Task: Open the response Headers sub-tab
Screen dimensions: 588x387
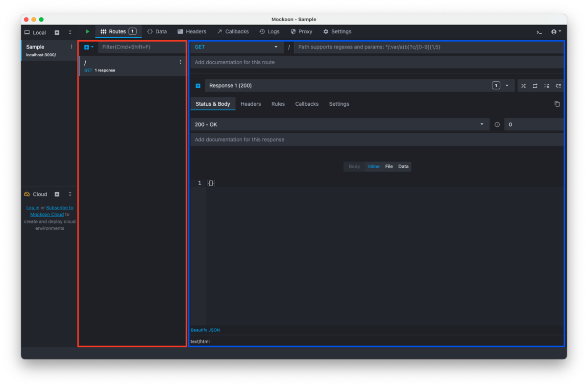Action: pos(251,104)
